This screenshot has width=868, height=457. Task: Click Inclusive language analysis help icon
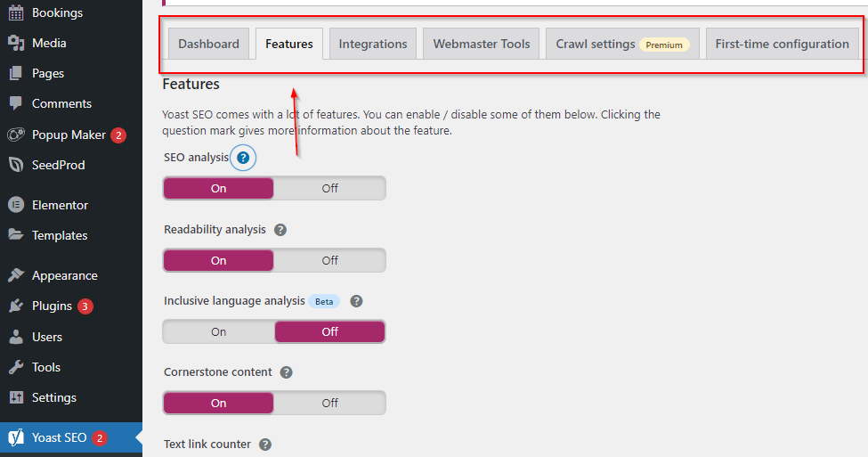356,301
